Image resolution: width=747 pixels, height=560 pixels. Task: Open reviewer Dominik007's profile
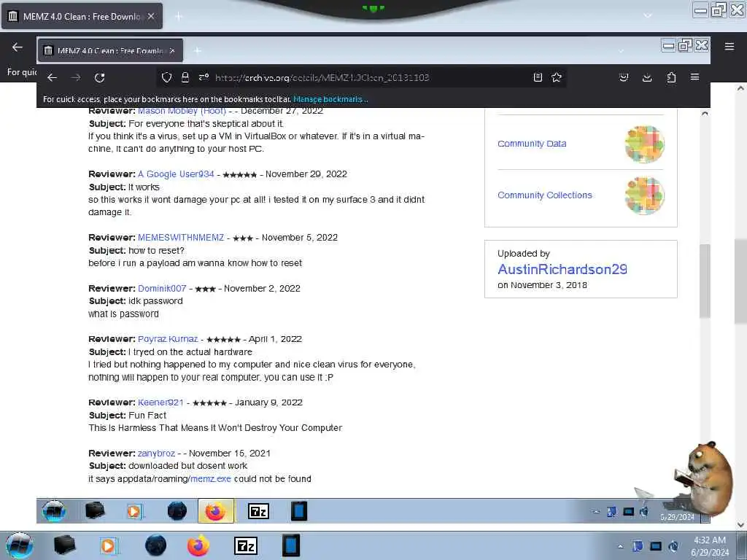tap(162, 289)
